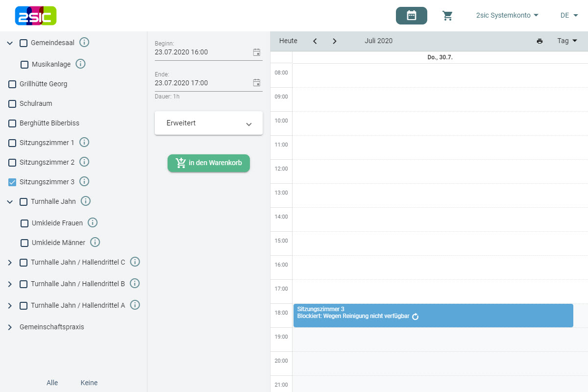Uncheck the Sitzungszimmer 3 checkbox

pyautogui.click(x=13, y=182)
